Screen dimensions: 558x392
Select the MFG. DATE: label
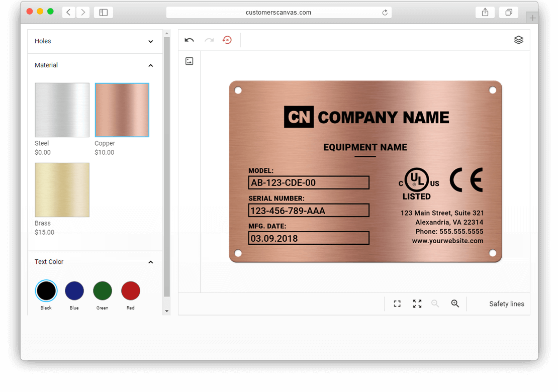click(267, 226)
